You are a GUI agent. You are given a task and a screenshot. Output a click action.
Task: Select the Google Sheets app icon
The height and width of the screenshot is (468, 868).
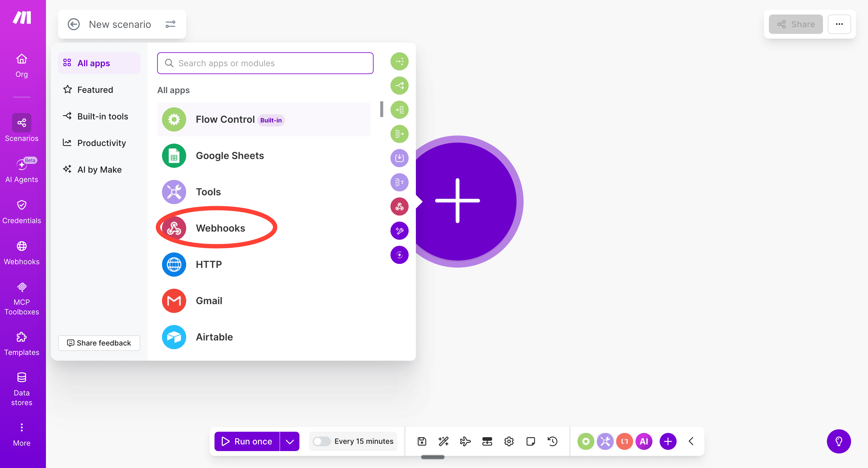174,156
